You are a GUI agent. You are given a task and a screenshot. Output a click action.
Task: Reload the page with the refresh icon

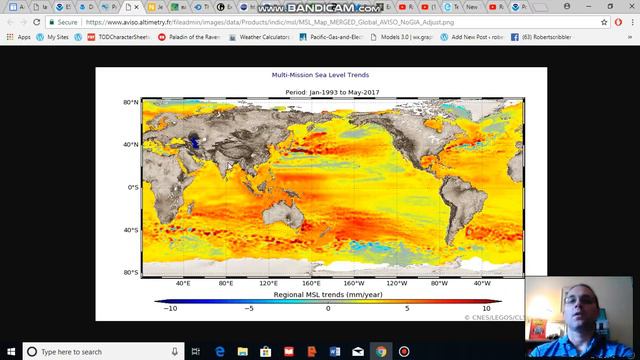[37, 22]
